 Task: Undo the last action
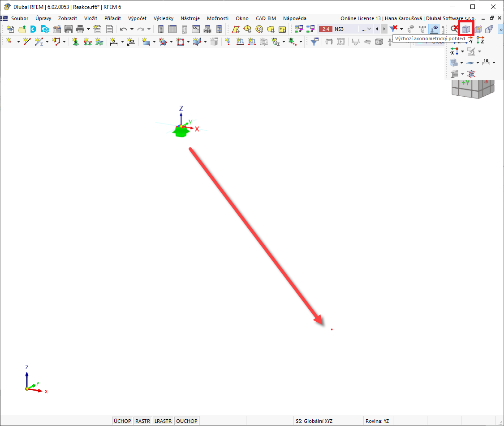(124, 29)
